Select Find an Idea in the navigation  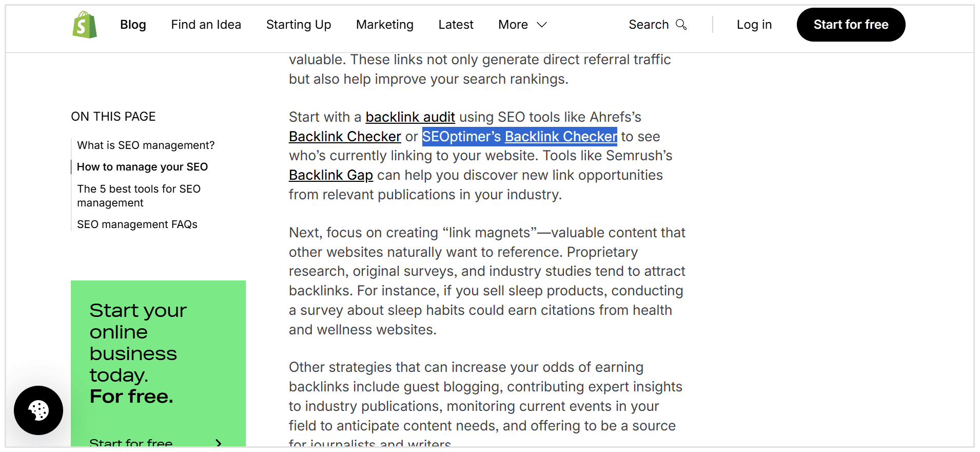(x=206, y=24)
